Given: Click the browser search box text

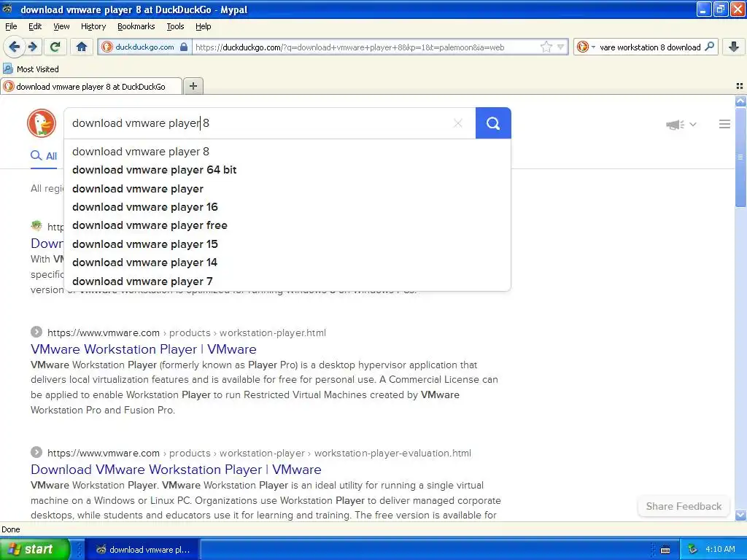Looking at the screenshot, I should pos(650,47).
